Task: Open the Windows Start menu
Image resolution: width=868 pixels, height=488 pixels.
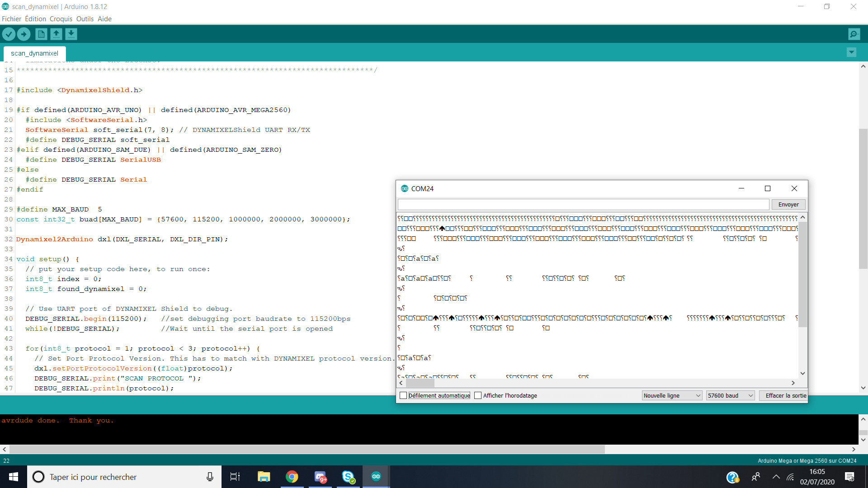Action: click(14, 477)
